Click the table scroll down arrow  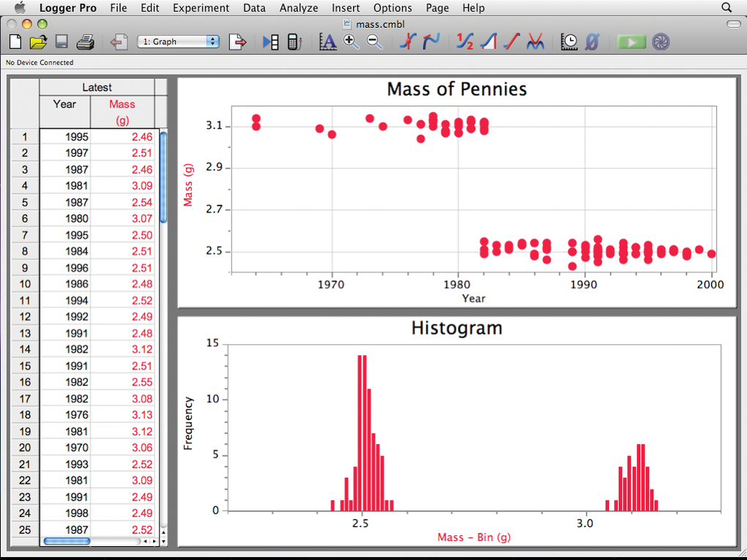click(163, 542)
